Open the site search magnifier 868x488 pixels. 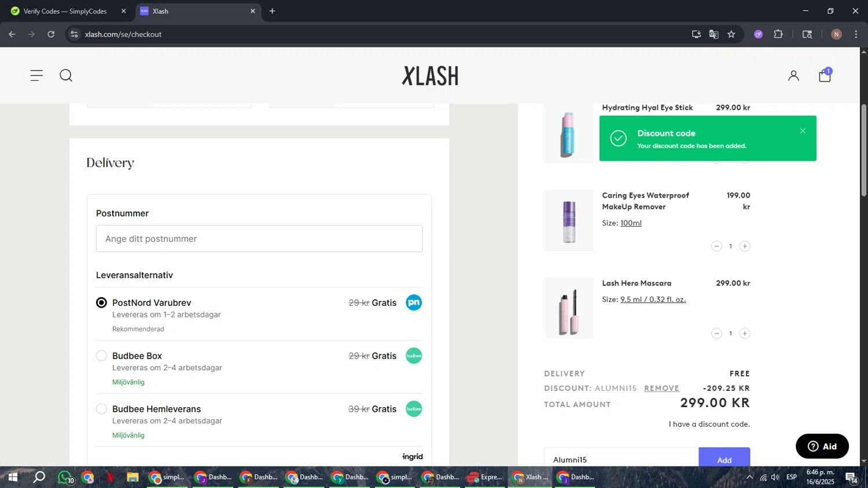point(66,76)
